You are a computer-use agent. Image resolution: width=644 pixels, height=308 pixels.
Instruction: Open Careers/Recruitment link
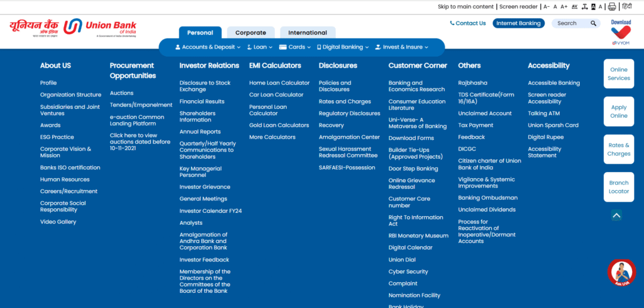tap(69, 191)
